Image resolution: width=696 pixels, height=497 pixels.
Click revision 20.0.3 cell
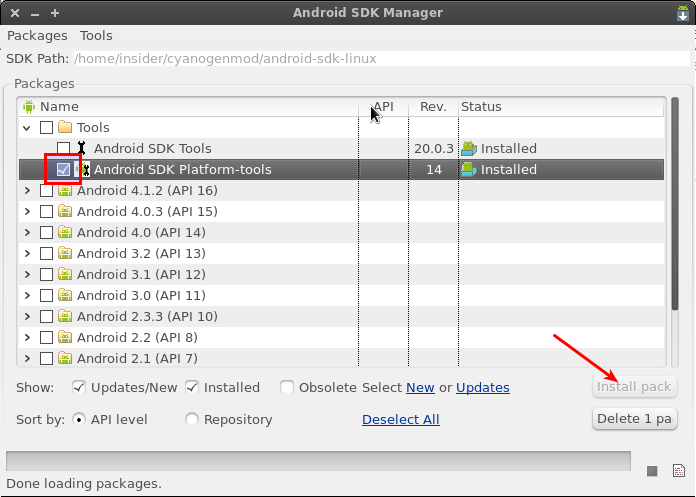point(434,148)
